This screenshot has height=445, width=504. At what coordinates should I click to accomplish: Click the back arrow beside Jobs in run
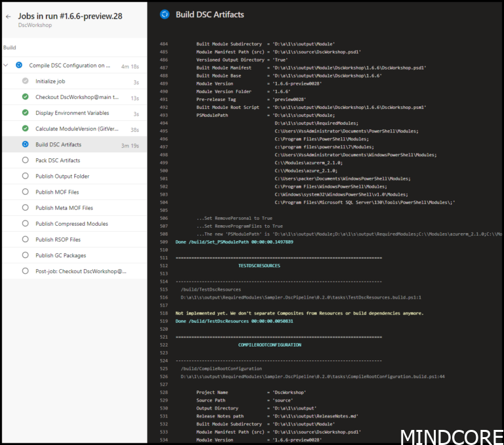click(8, 16)
